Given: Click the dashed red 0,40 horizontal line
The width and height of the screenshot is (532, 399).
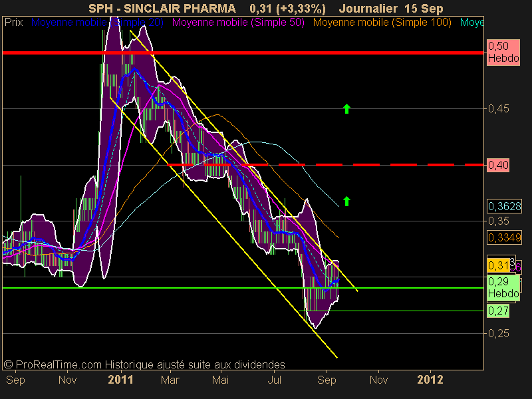Looking at the screenshot, I should point(326,165).
